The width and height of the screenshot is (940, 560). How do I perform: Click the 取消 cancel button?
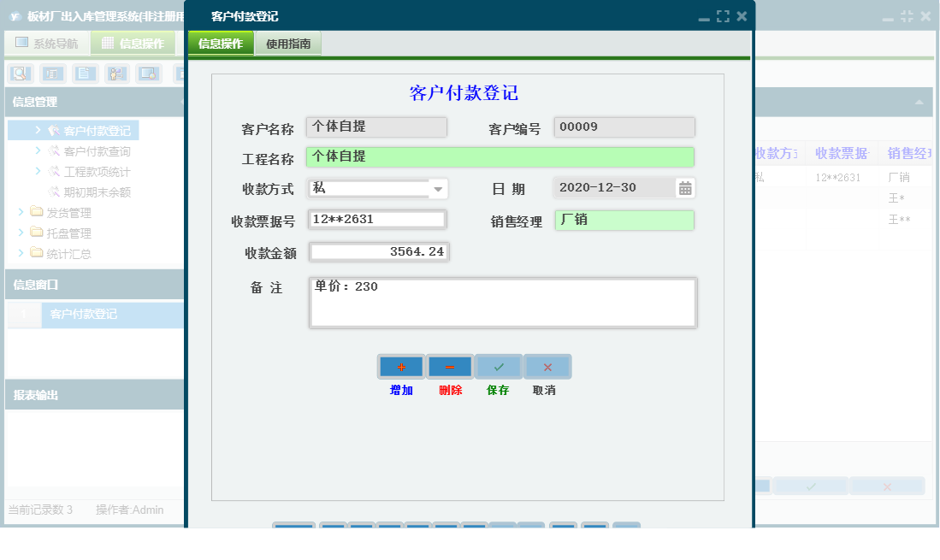[547, 366]
